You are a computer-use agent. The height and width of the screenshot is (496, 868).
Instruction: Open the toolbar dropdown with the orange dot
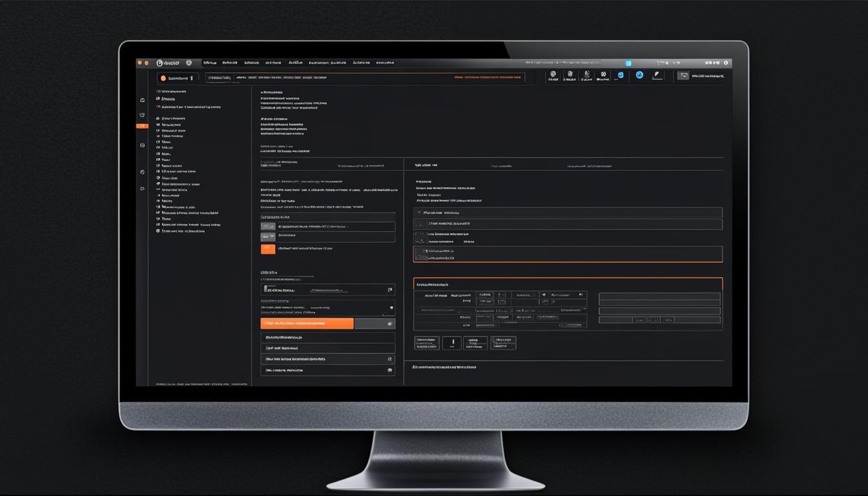178,77
